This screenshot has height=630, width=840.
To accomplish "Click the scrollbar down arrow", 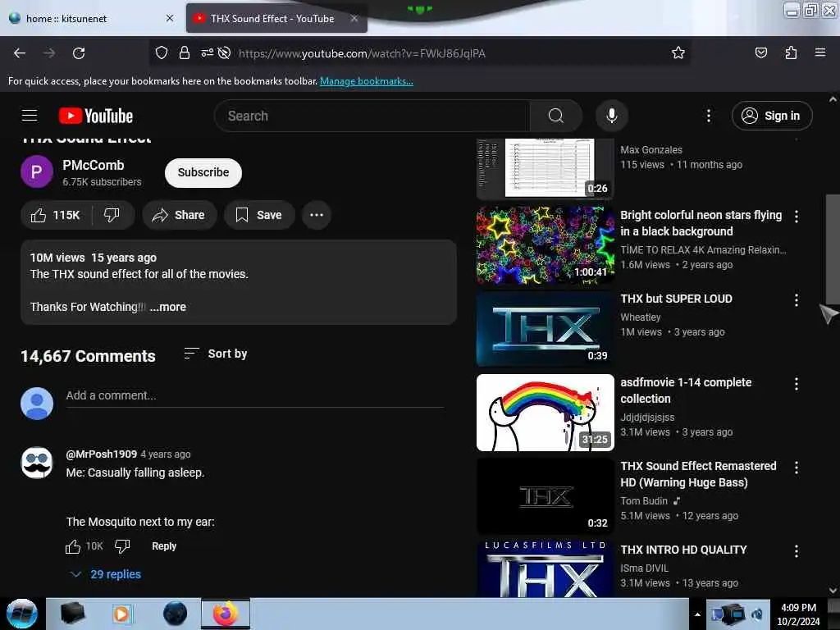I will click(833, 591).
